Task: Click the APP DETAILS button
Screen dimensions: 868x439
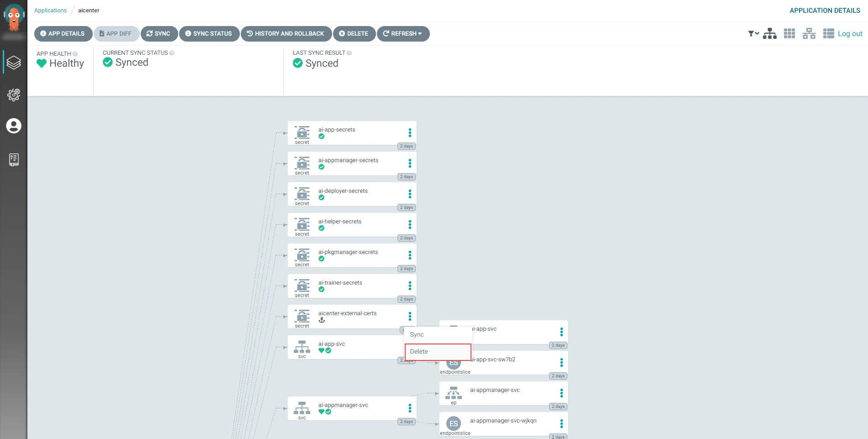Action: click(x=63, y=34)
